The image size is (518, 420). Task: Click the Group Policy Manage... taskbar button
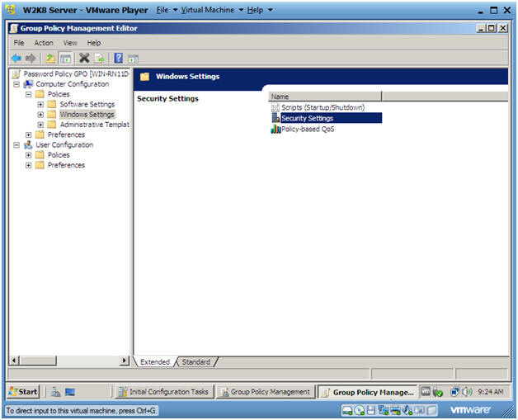368,392
